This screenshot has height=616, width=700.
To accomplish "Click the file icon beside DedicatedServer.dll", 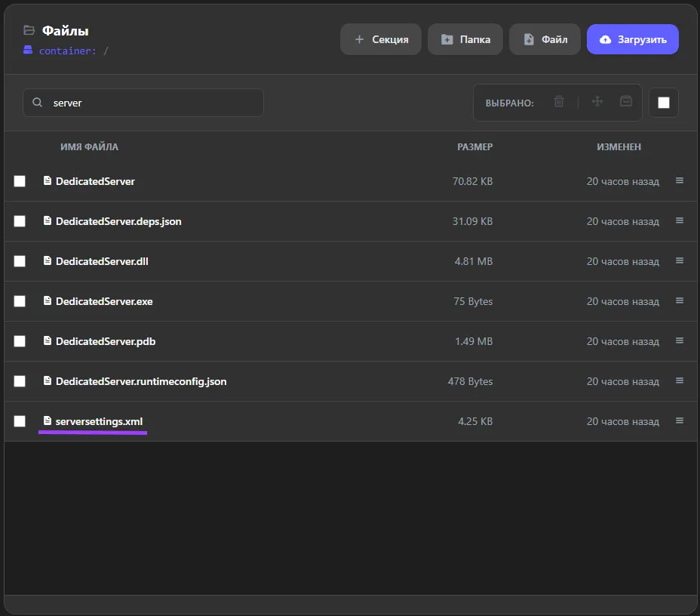I will point(47,260).
